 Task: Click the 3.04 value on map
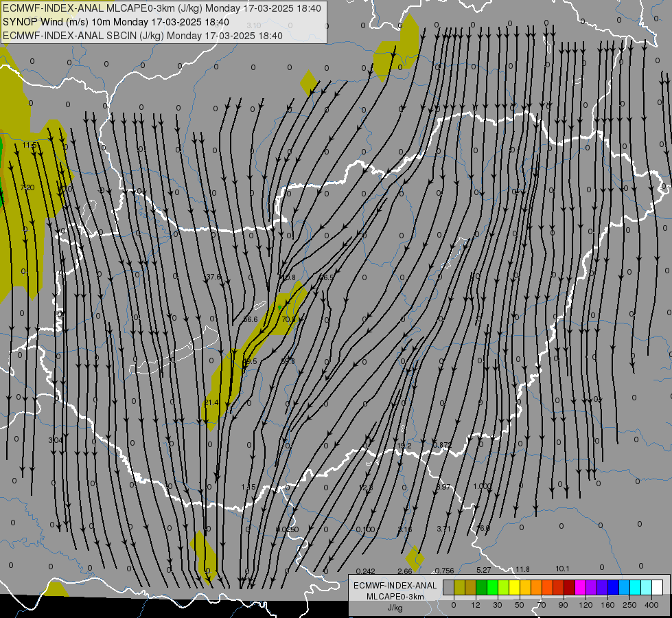click(x=56, y=440)
